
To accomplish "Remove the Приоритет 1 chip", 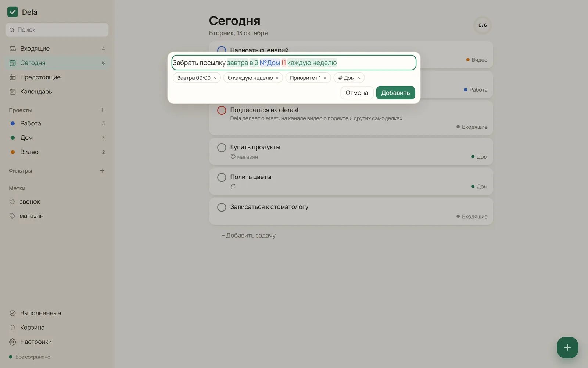I will pos(325,78).
